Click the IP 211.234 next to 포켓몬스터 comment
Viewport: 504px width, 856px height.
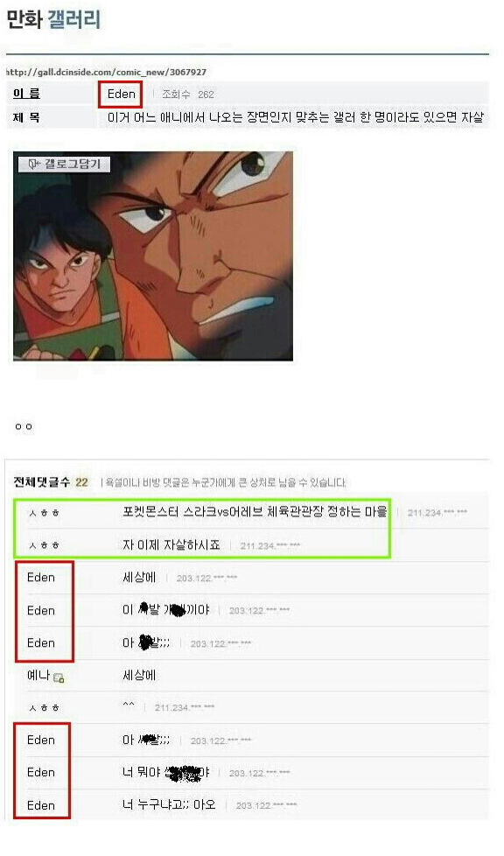coord(437,513)
